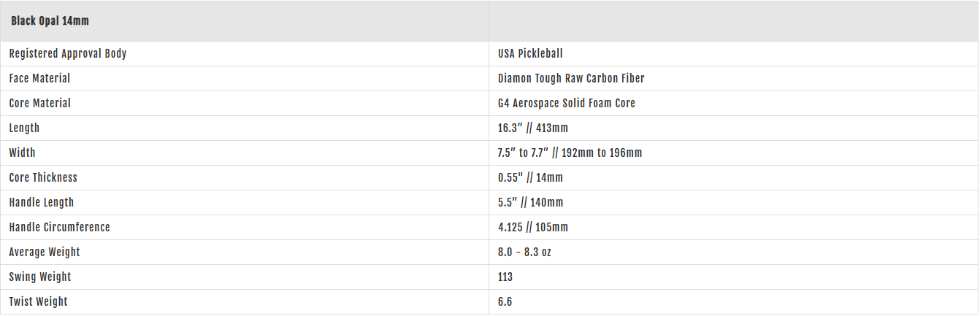Select the "Width" row label
Screen dimensions: 980x316
coord(22,153)
